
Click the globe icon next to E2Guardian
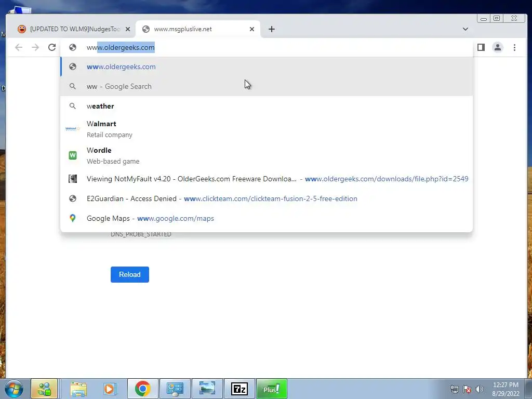click(73, 198)
